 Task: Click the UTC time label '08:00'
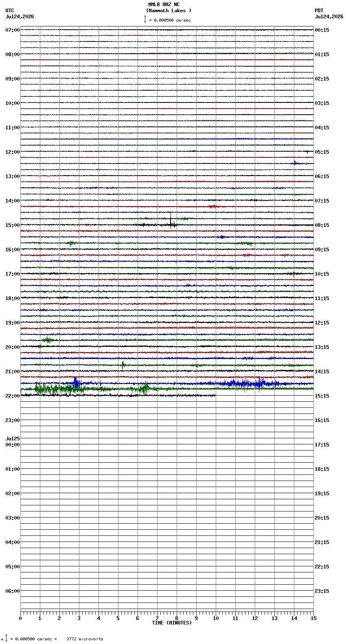click(x=13, y=54)
